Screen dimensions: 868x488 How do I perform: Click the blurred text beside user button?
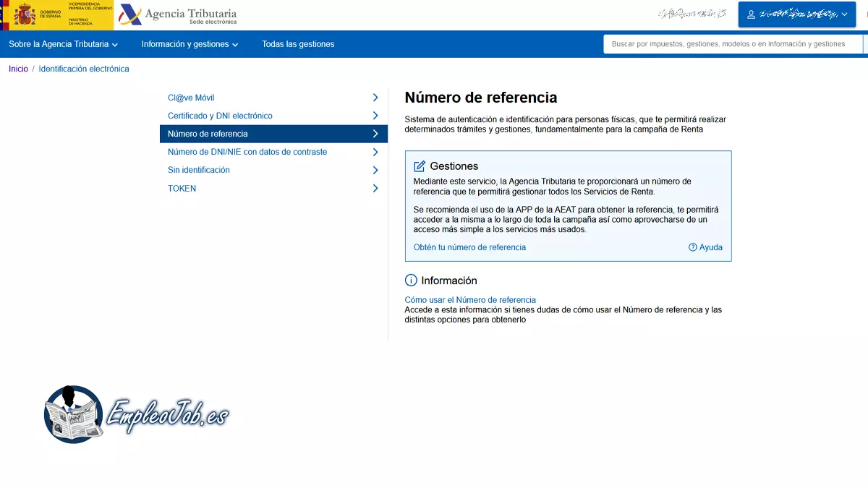(692, 14)
